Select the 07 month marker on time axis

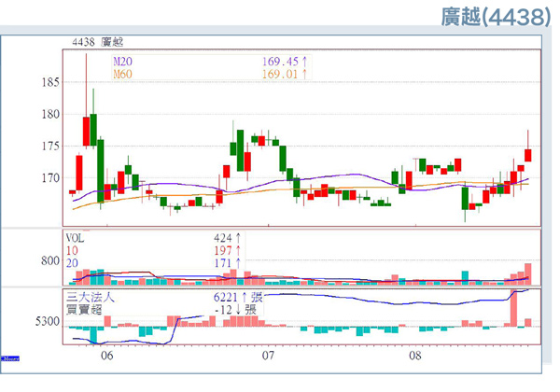[x=269, y=356]
